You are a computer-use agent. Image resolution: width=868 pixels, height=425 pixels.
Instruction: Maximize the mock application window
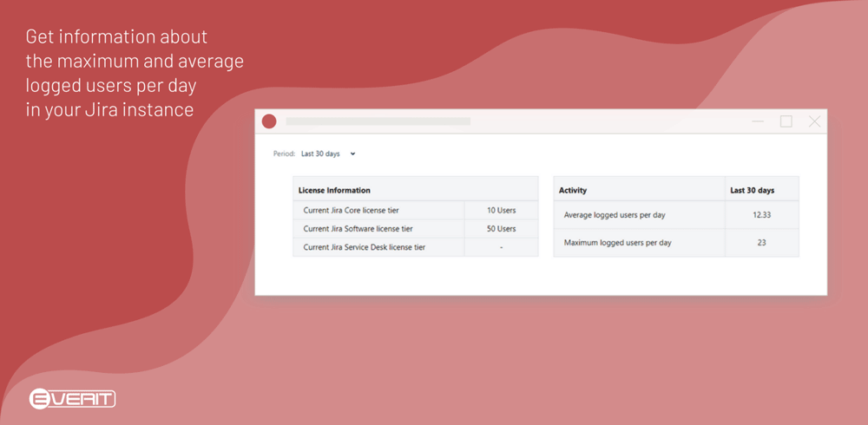[786, 121]
